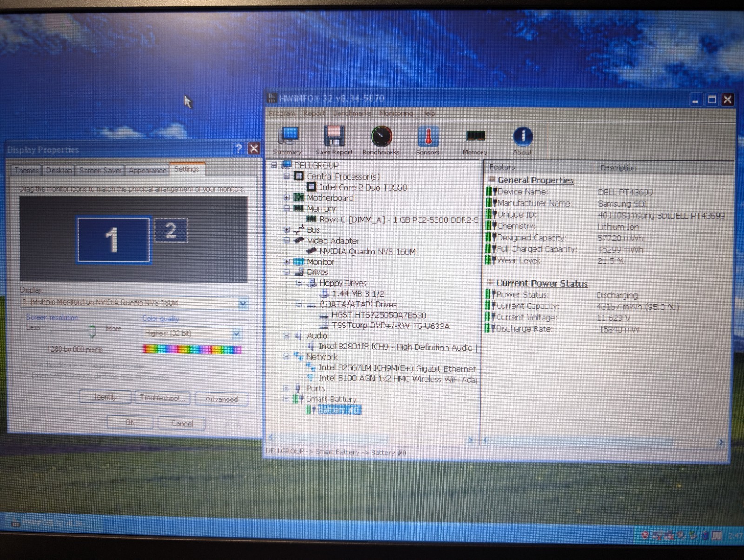
Task: Click the Wear Level value 21.5 %
Action: (611, 261)
